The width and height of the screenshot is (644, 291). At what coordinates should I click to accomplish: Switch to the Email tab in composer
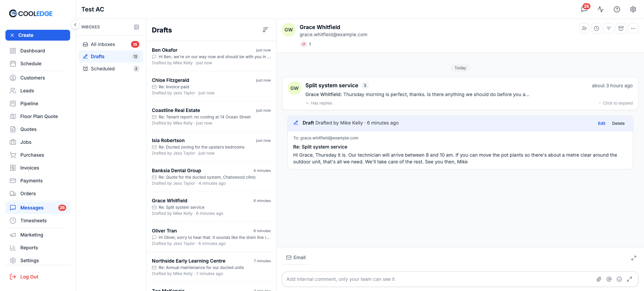pyautogui.click(x=296, y=258)
